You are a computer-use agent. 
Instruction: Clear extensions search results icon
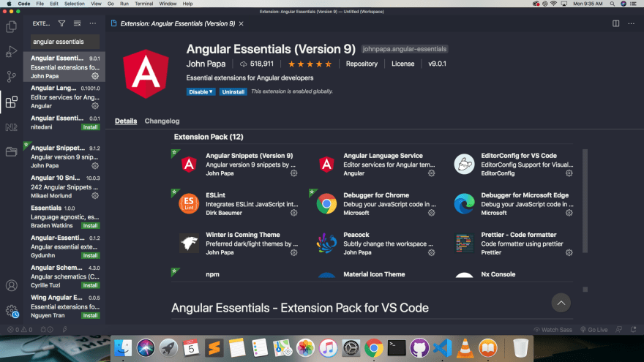(78, 23)
